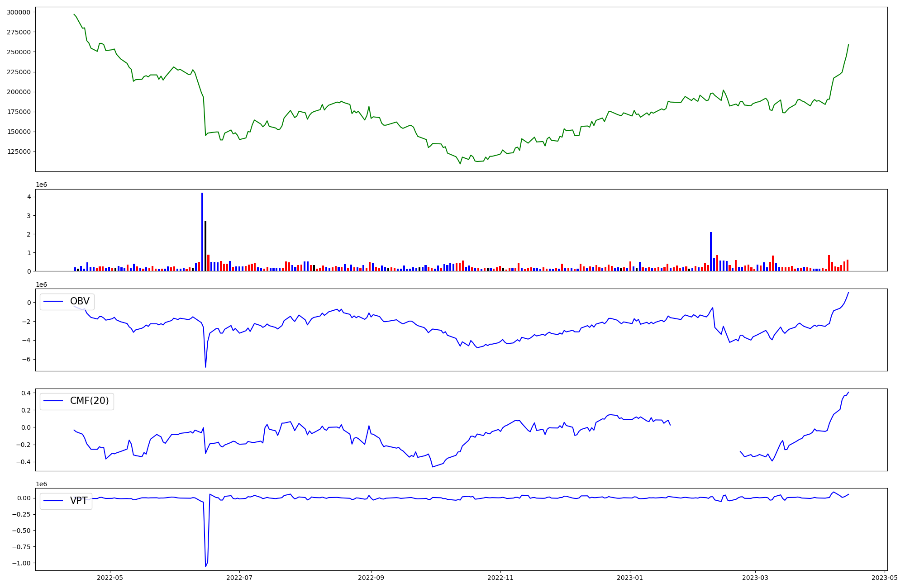Click the OBV legend label
This screenshot has width=905, height=588.
(x=80, y=301)
